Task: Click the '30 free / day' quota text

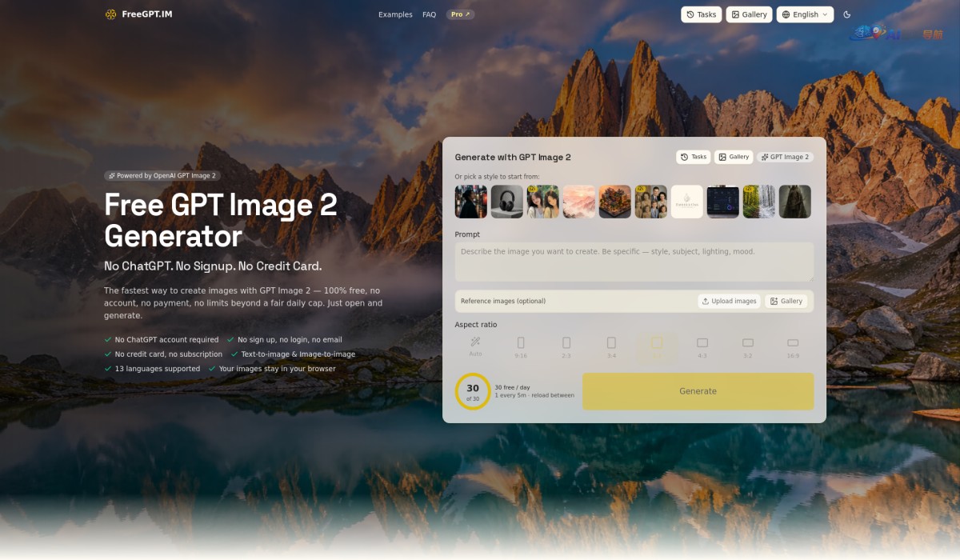Action: [x=512, y=387]
